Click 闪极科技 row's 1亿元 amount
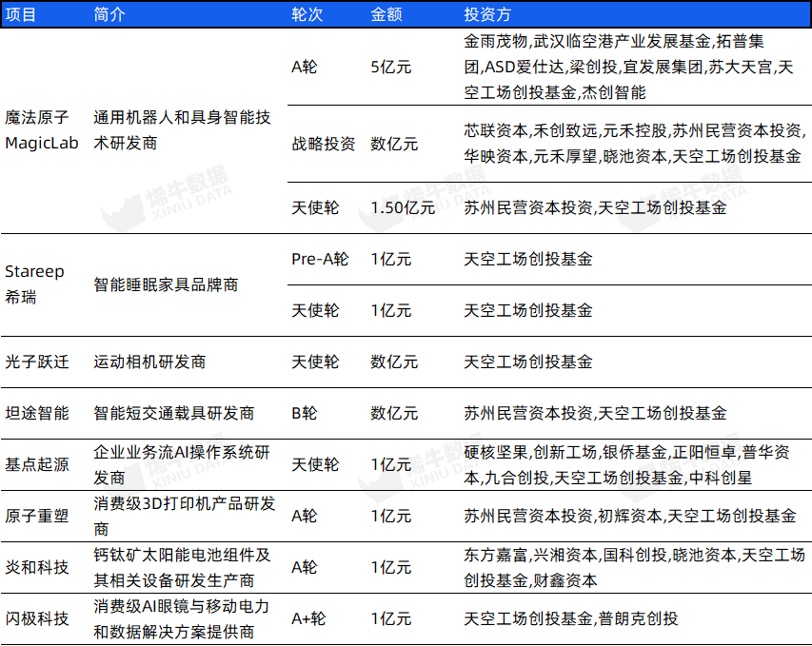812x646 pixels. pyautogui.click(x=391, y=618)
